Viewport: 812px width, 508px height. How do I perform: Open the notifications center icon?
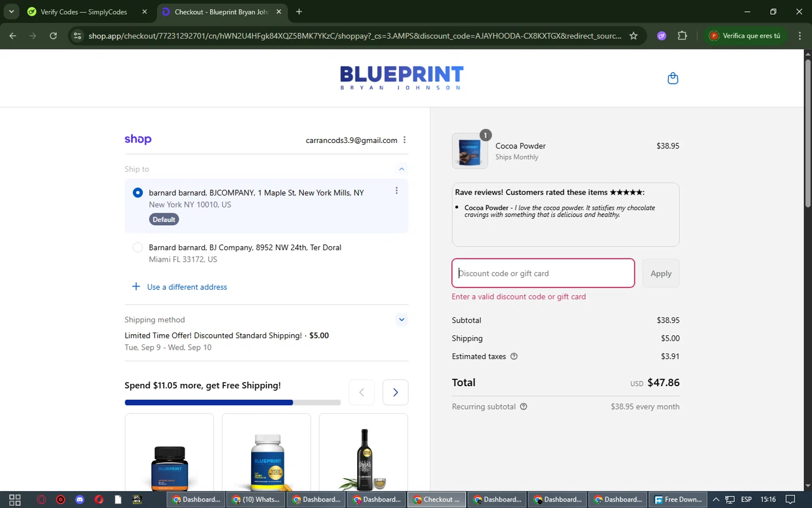tap(790, 499)
